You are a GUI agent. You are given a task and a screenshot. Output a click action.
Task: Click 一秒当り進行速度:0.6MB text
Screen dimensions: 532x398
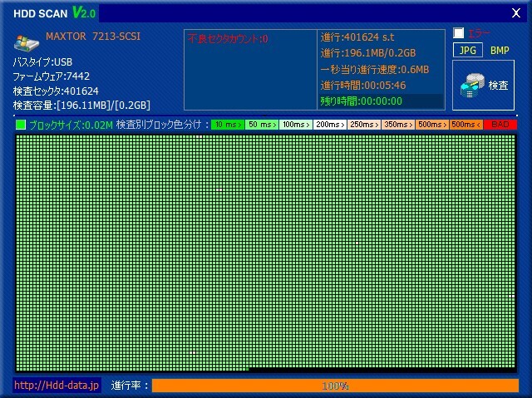tap(375, 70)
